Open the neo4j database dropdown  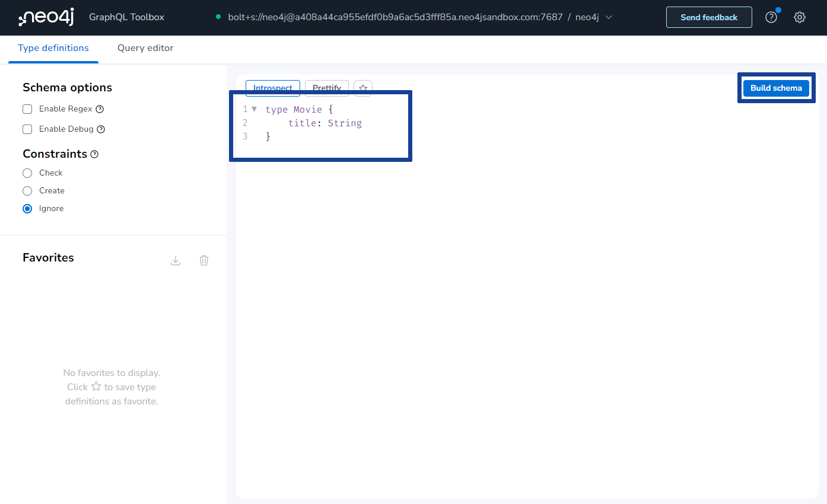coord(609,17)
